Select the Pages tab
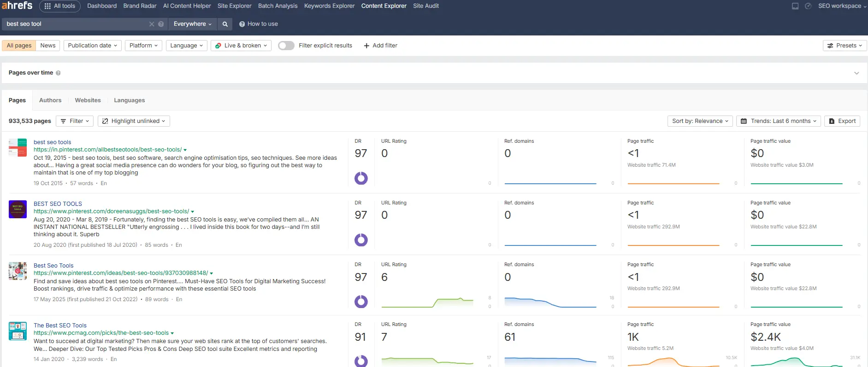The width and height of the screenshot is (868, 367). 17,100
